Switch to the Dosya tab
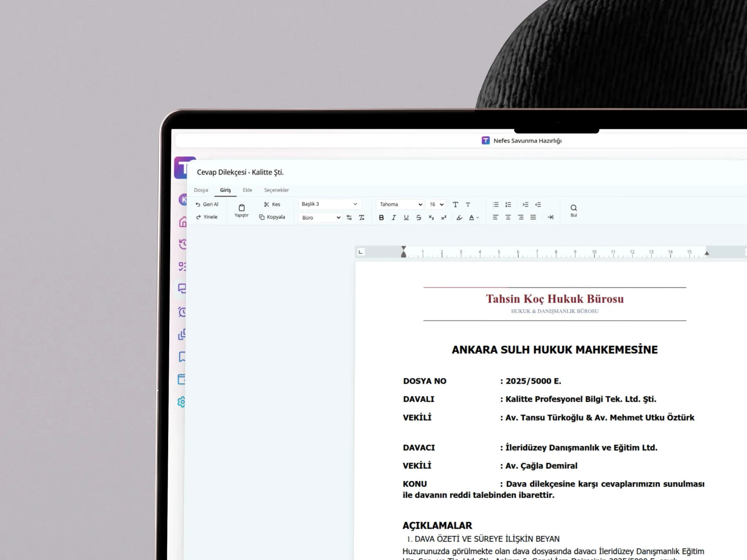Image resolution: width=747 pixels, height=560 pixels. [201, 190]
